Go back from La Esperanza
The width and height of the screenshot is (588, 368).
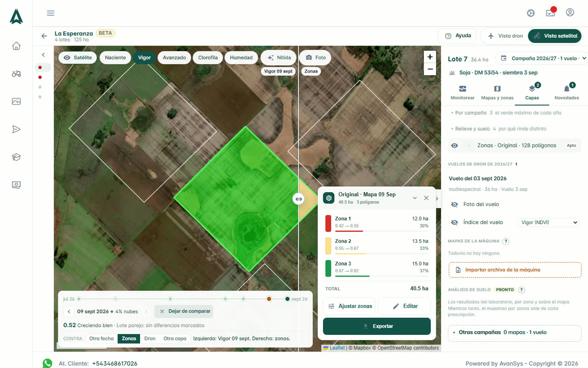pyautogui.click(x=44, y=36)
